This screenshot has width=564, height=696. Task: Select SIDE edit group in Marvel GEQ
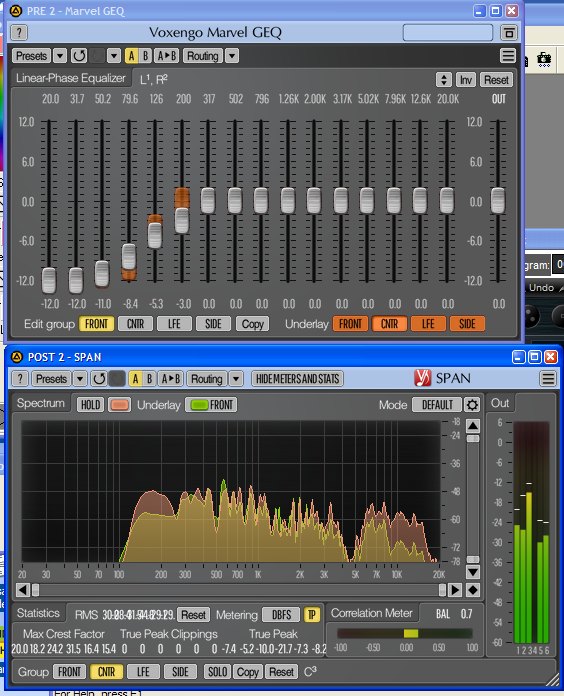[x=213, y=324]
